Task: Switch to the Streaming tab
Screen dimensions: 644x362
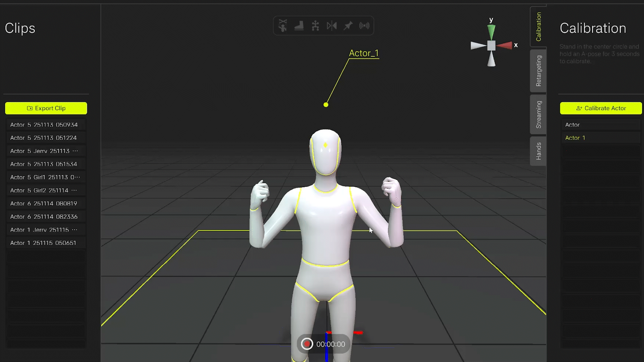Action: (538, 114)
